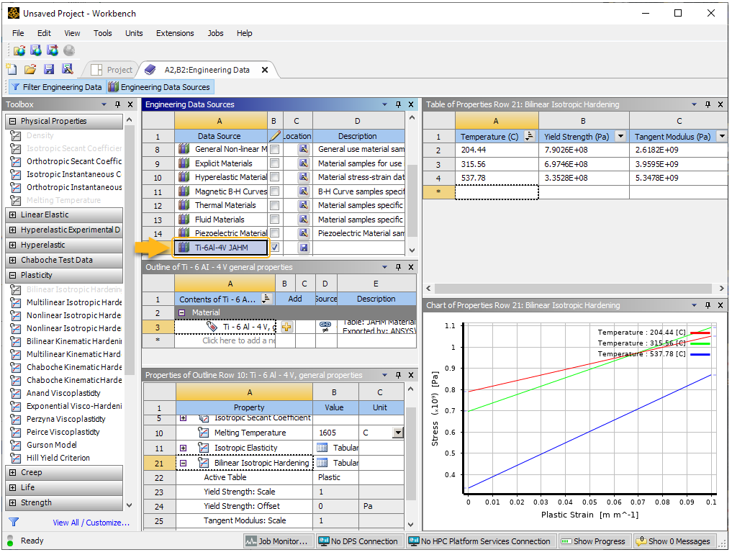Screen dimensions: 732x560
Task: Open the Tools menu
Action: click(x=103, y=33)
